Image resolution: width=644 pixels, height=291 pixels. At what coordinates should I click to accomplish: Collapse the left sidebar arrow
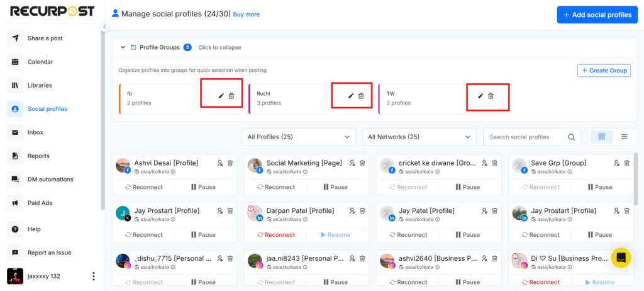(104, 26)
